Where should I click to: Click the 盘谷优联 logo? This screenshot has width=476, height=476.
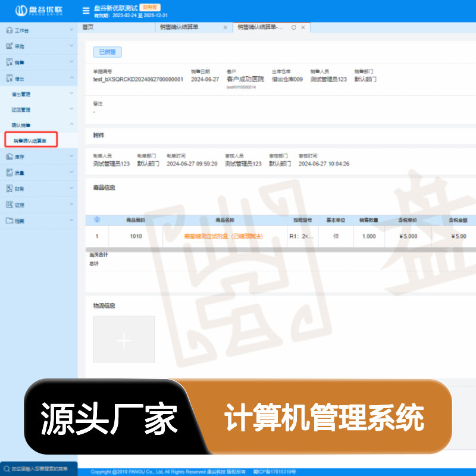[39, 11]
